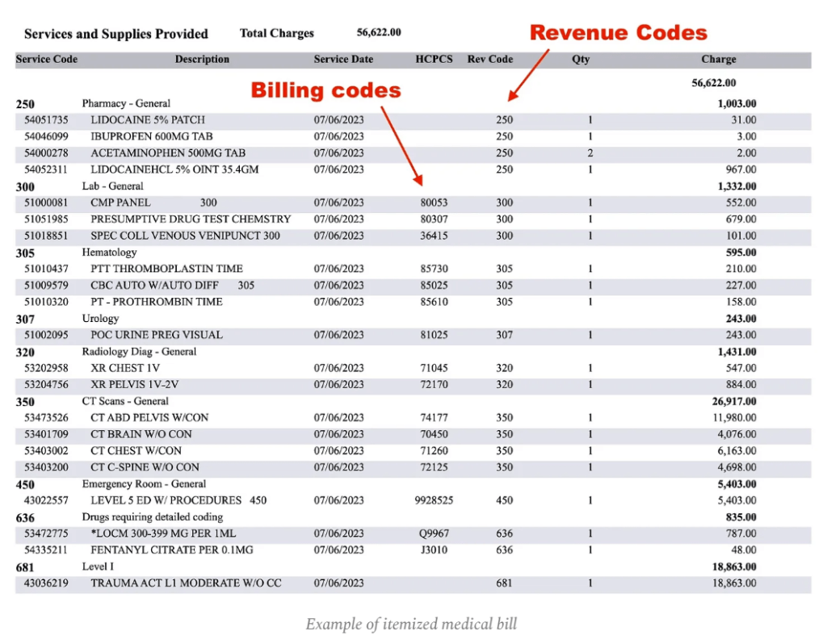Select rev code 307 in urine test row
This screenshot has width=827, height=644.
504,335
